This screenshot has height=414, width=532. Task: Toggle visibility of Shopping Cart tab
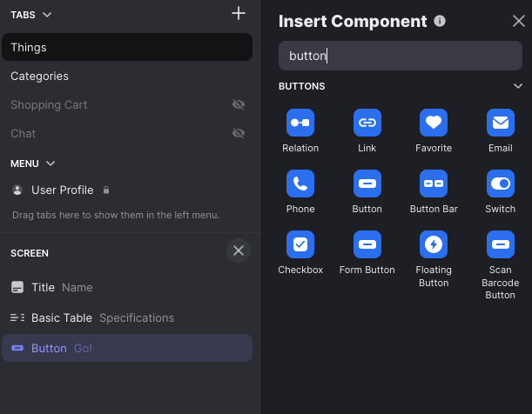[239, 104]
